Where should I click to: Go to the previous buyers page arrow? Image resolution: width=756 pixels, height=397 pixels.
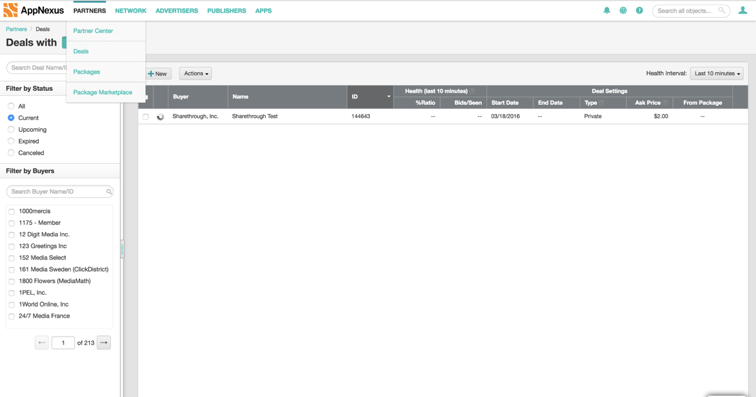tap(42, 342)
